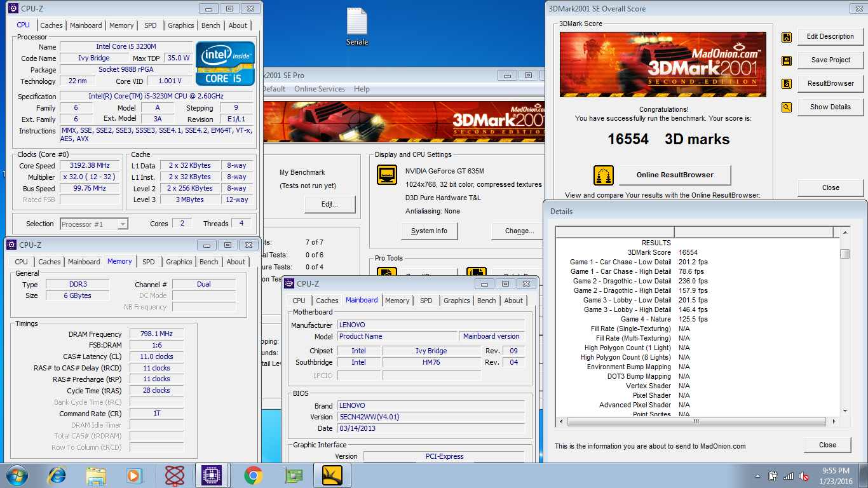The image size is (868, 488).
Task: Open Mainboard tab in the Processor CPU-Z window
Action: 86,25
